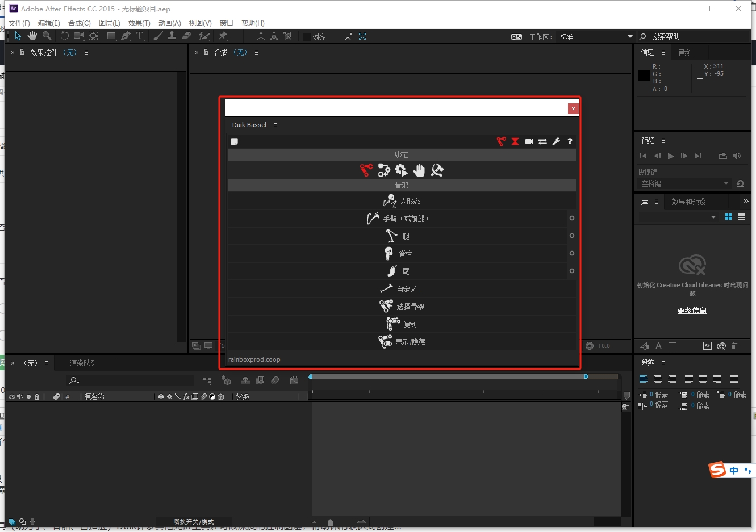
Task: Click the 人形态 humanoid button
Action: (x=402, y=201)
